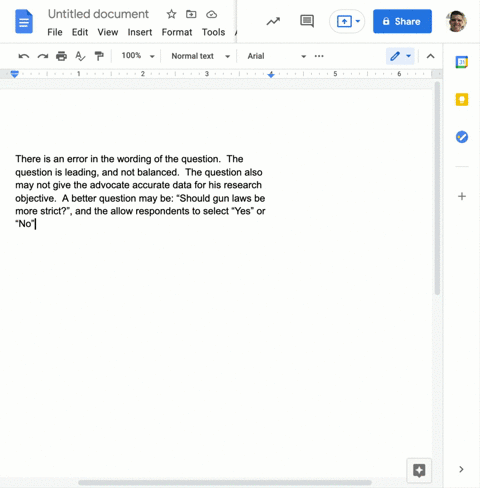This screenshot has width=480, height=488.
Task: Print the document using the printer icon
Action: [x=61, y=56]
